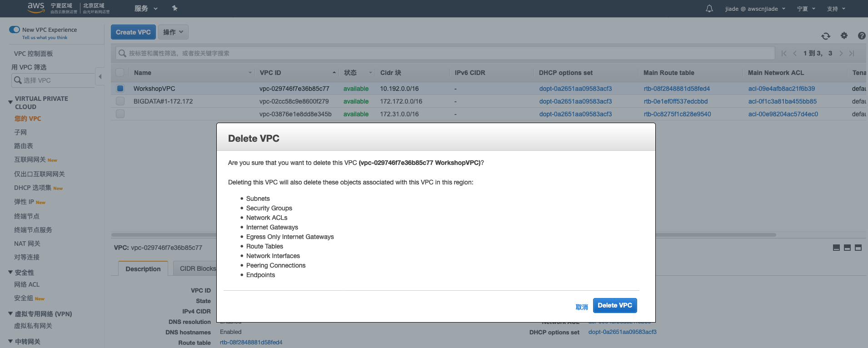Open the 服务 services menu
This screenshot has width=868, height=348.
145,9
